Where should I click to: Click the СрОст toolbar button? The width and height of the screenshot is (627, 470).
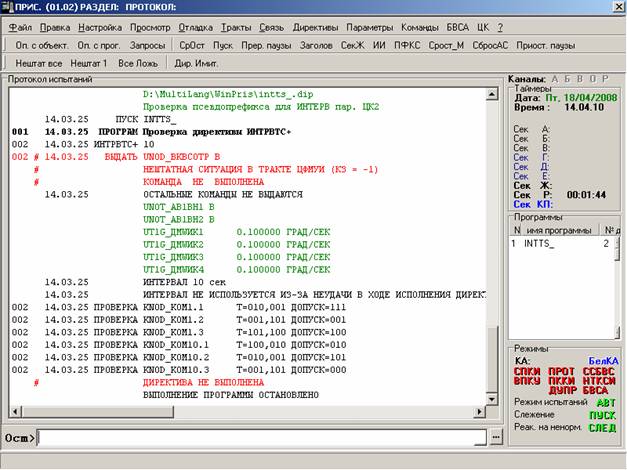tap(192, 46)
